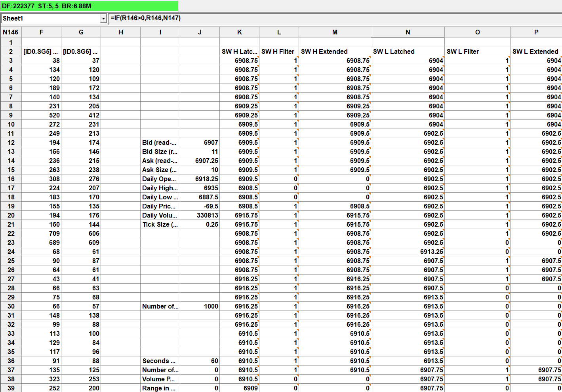This screenshot has width=562, height=392.
Task: Click the "SW L Filter" header cell
Action: point(478,51)
